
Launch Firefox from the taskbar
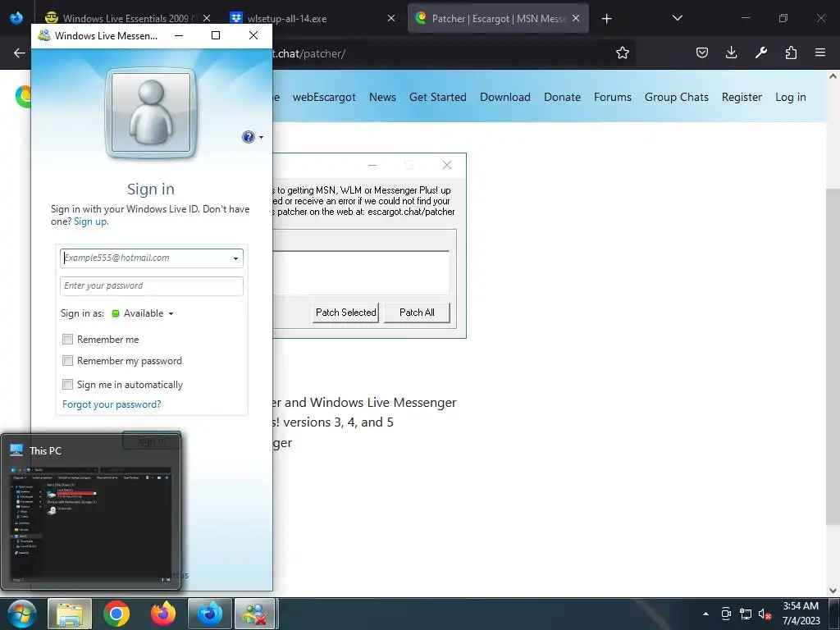(163, 614)
